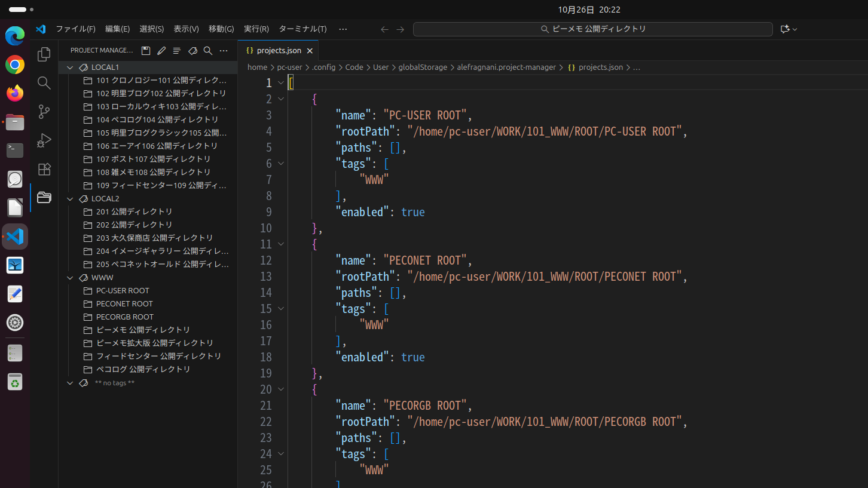868x488 pixels.
Task: Click globalStorage in the breadcrumb path
Action: tap(422, 67)
